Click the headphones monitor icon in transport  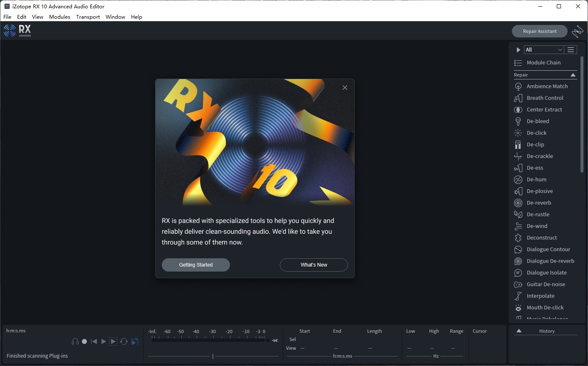pyautogui.click(x=75, y=341)
